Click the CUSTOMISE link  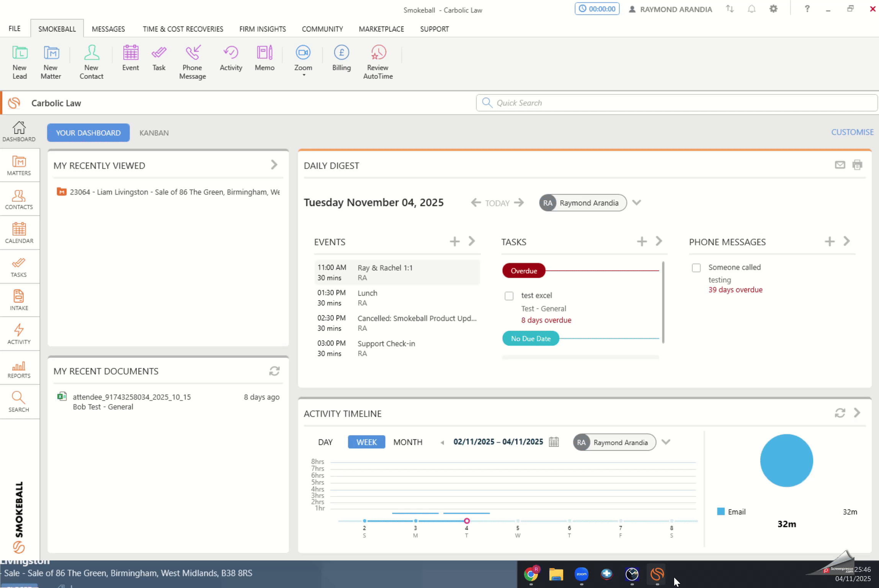click(x=852, y=132)
